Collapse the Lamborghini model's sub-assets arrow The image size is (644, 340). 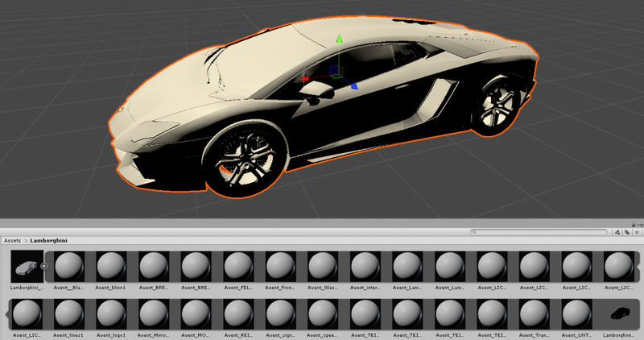[x=44, y=266]
